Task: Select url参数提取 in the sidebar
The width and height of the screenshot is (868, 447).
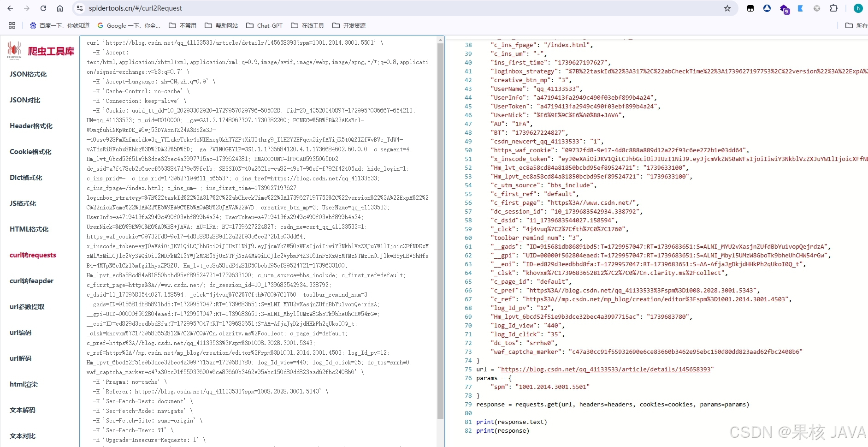Action: coord(27,307)
